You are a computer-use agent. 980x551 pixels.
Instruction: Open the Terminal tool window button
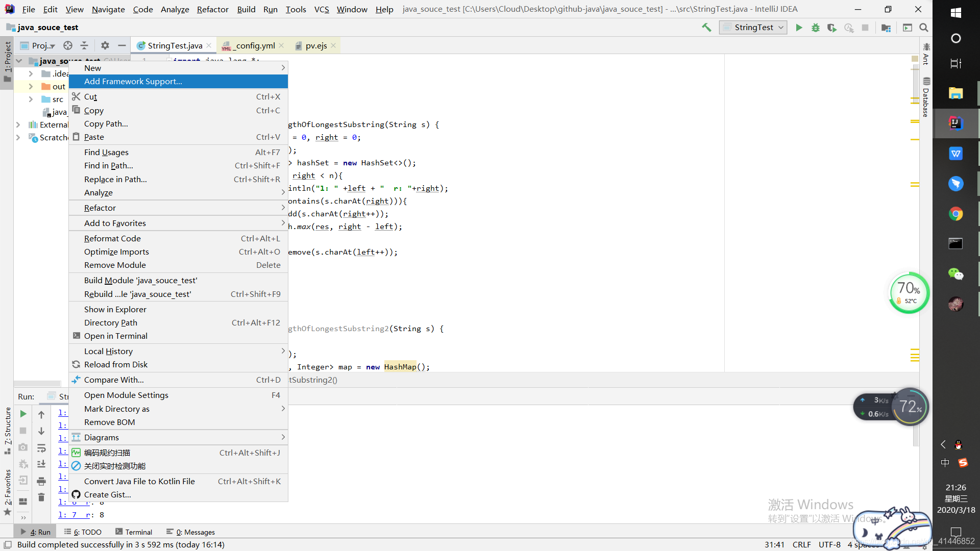coord(134,532)
